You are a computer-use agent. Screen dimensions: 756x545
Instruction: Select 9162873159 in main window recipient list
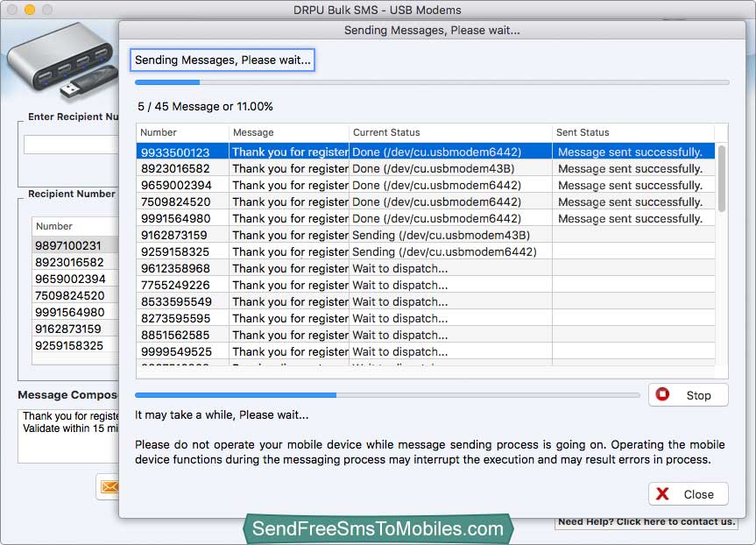click(x=75, y=329)
